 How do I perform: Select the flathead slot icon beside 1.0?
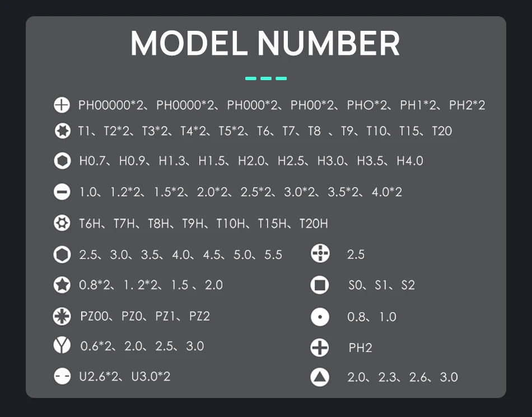pos(62,192)
